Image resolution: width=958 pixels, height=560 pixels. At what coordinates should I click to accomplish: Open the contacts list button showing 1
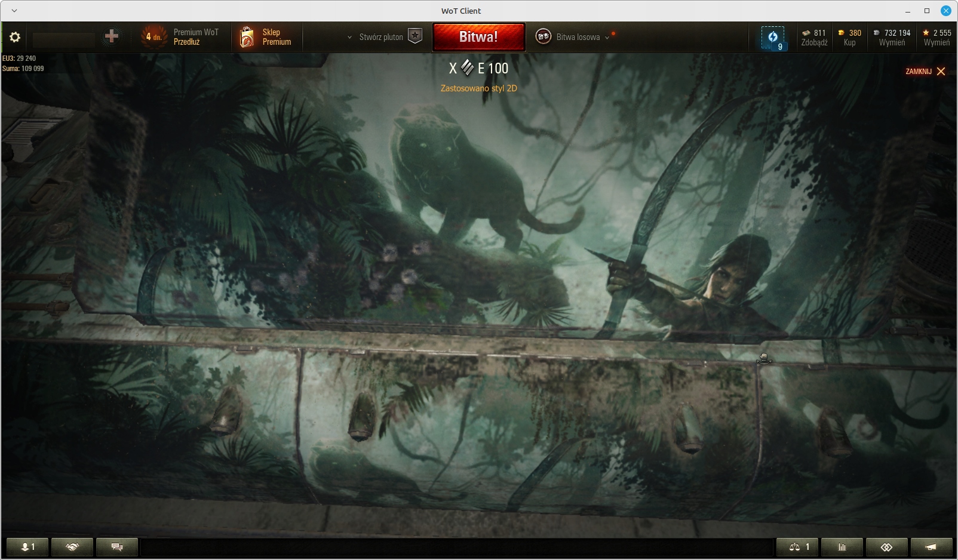27,547
